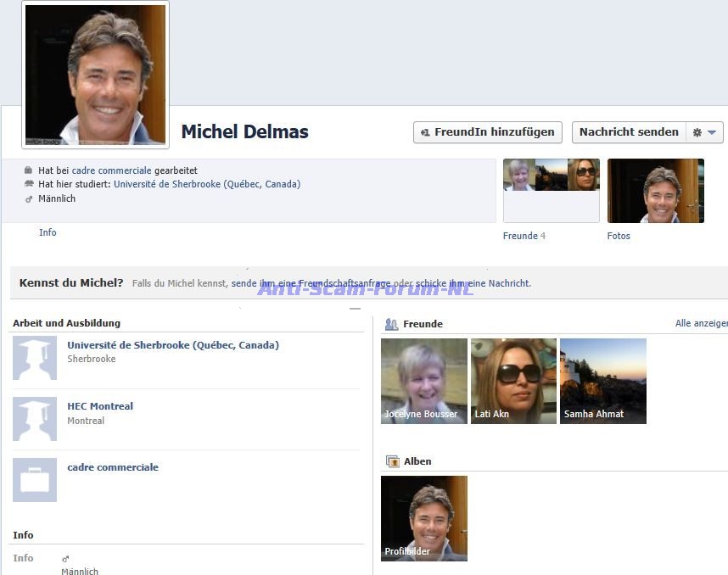Open the Freunde 4 link below friend thumbnails
Image resolution: width=728 pixels, height=575 pixels.
pyautogui.click(x=524, y=236)
